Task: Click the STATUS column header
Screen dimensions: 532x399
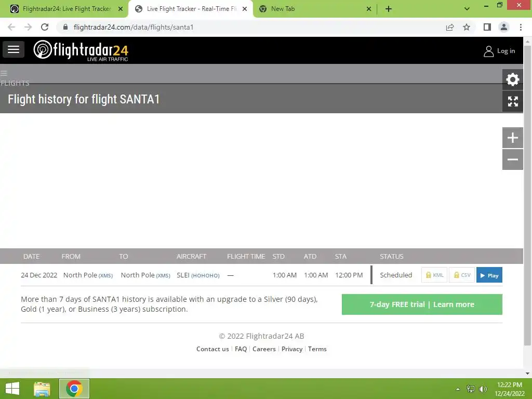Action: (x=392, y=257)
